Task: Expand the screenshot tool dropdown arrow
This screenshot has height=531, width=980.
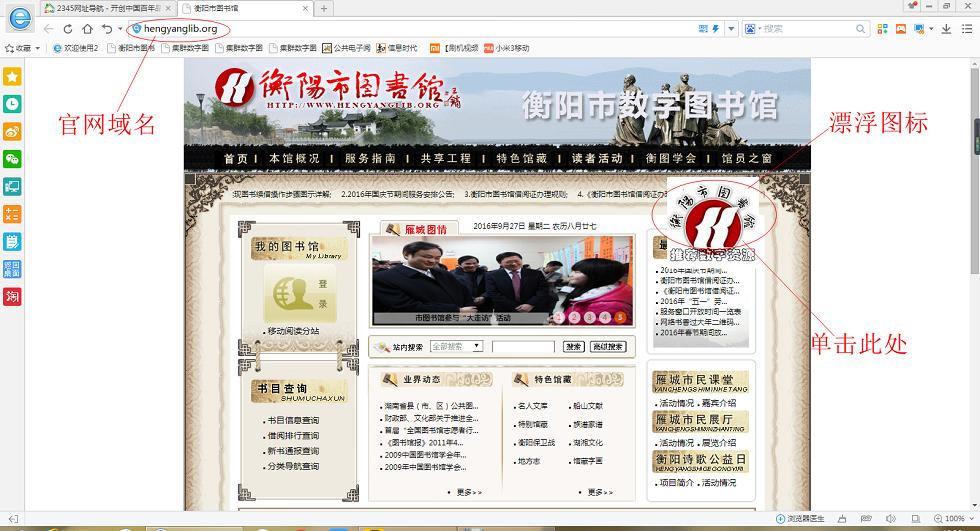Action: 931,29
